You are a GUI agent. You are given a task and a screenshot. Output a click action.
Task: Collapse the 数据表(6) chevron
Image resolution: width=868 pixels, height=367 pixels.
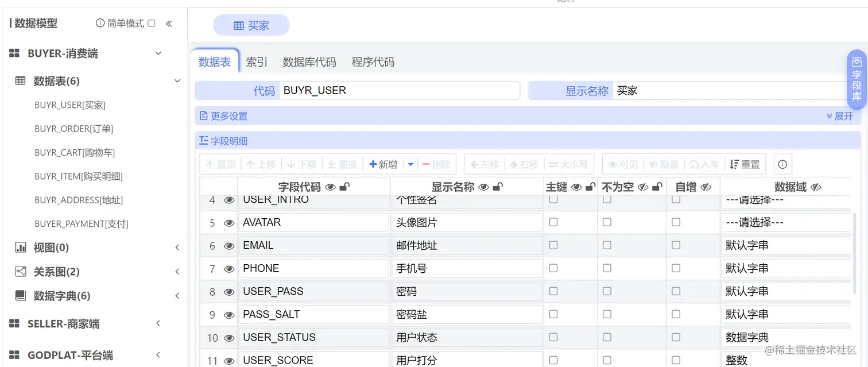[177, 81]
